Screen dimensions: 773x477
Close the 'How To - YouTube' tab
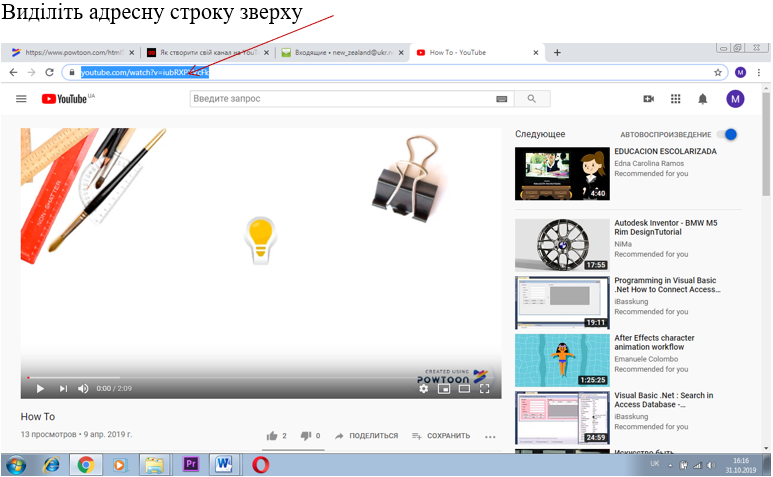click(536, 52)
